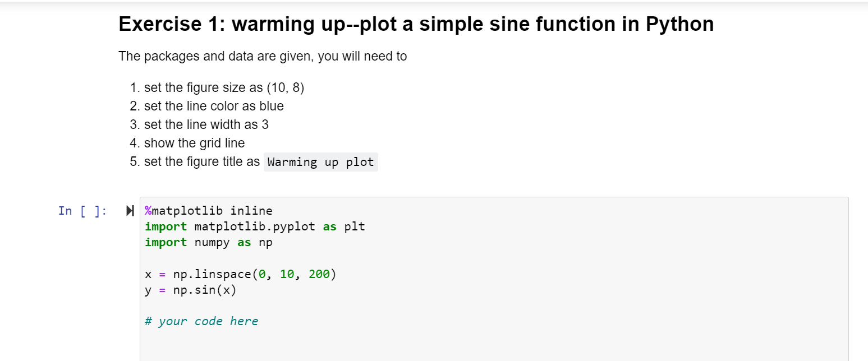Click the 'plt' alias in the import line
Viewport: 868px width, 361px height.
coord(355,226)
